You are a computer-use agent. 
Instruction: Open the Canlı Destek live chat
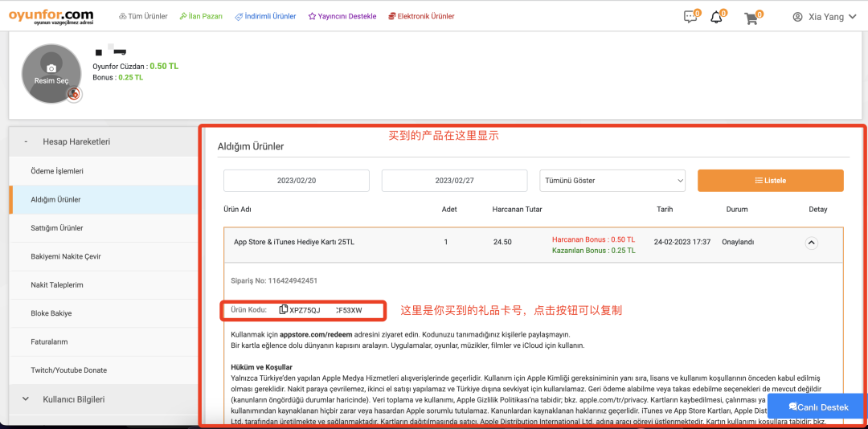(817, 407)
